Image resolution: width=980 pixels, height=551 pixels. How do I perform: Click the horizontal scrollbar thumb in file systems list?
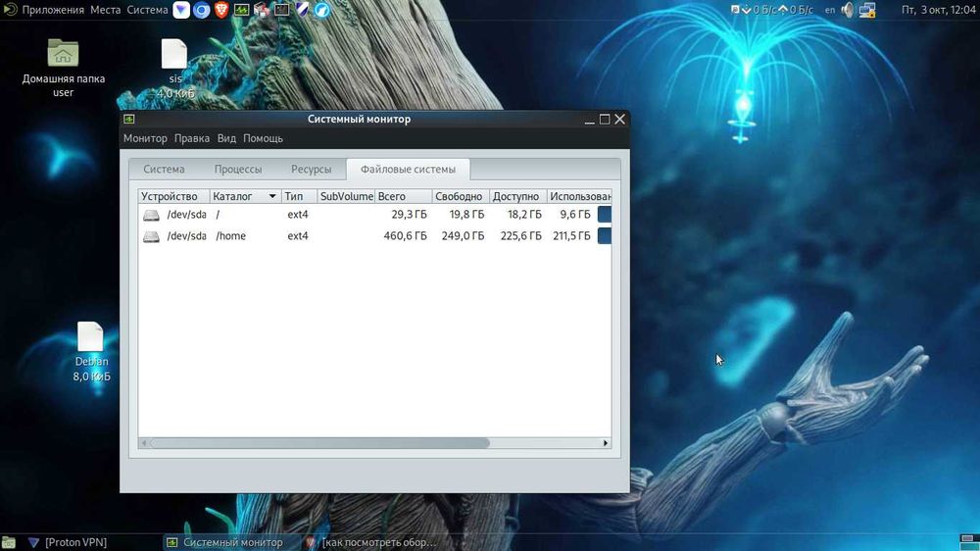click(x=320, y=443)
